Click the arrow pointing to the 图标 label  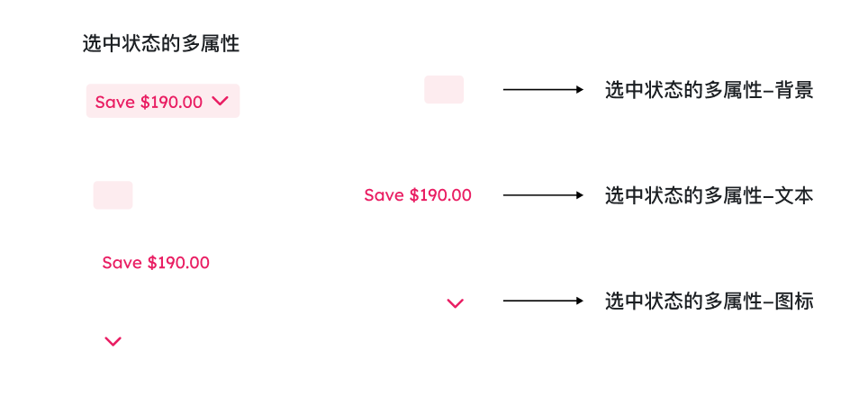[544, 301]
